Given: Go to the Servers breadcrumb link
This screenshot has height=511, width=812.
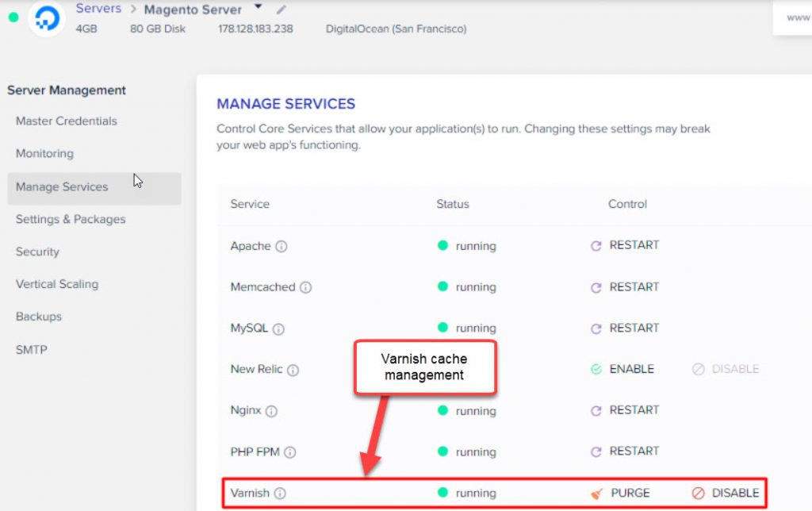Looking at the screenshot, I should [x=98, y=8].
